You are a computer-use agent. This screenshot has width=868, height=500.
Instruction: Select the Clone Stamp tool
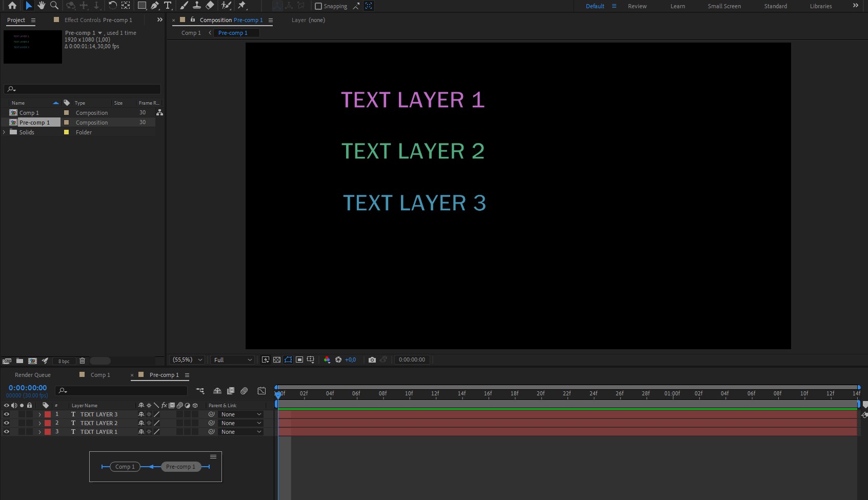197,6
